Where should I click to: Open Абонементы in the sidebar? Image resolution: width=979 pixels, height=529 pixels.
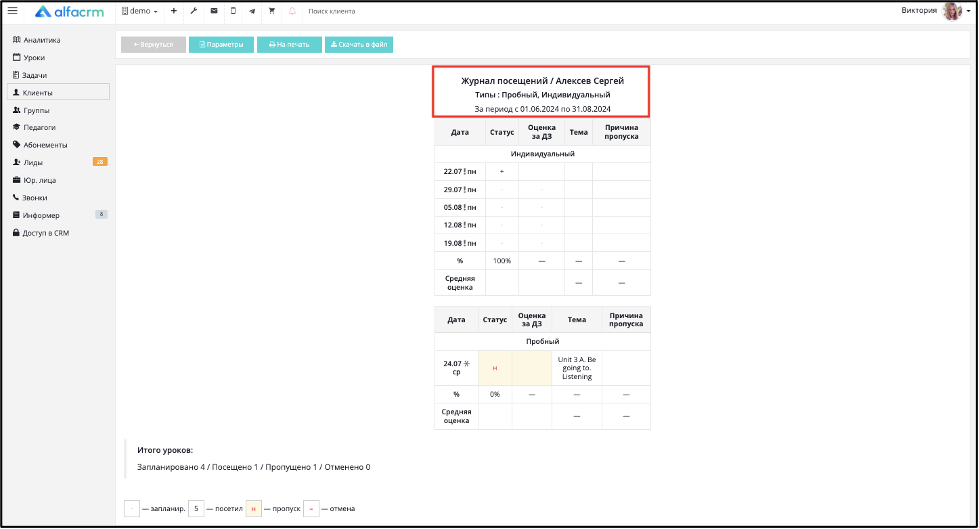pos(40,145)
